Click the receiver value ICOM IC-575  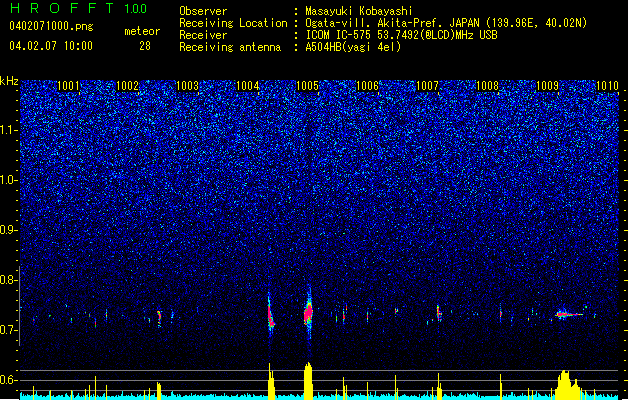pyautogui.click(x=339, y=35)
